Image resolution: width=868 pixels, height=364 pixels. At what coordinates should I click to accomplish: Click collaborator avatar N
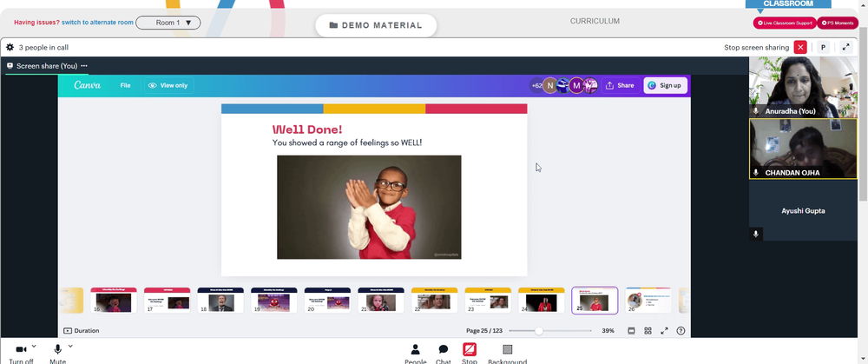[549, 85]
